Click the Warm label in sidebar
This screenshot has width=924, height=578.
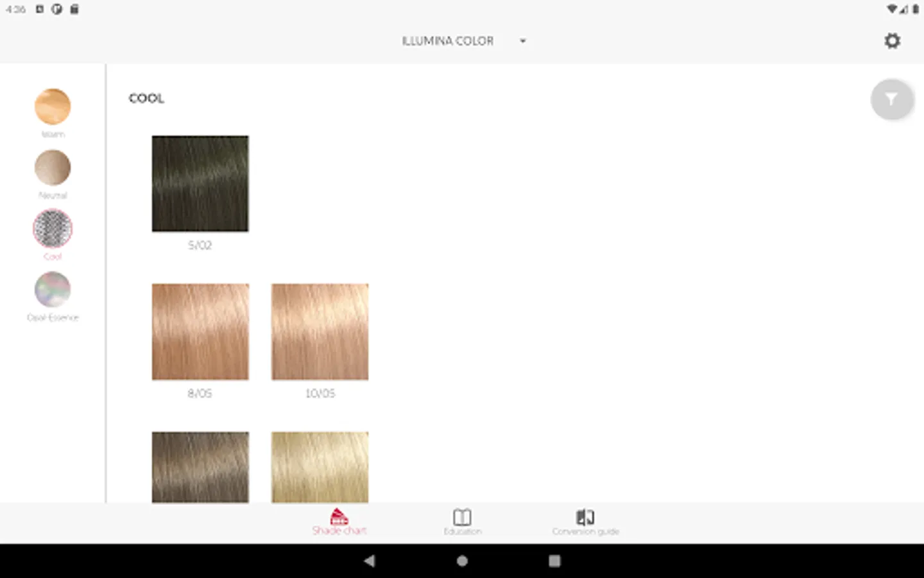point(53,134)
